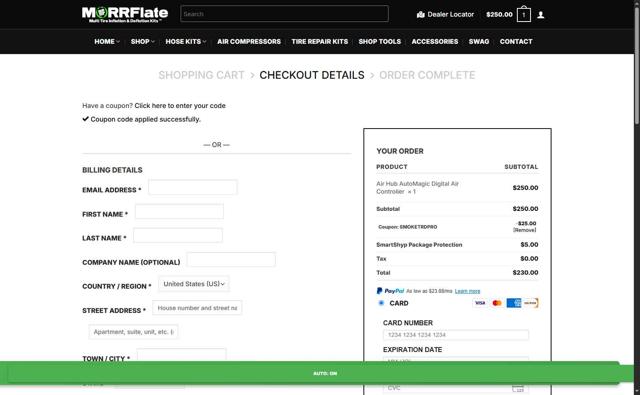Image resolution: width=640 pixels, height=395 pixels.
Task: Open the MORRFlate logo homepage
Action: pos(125,14)
